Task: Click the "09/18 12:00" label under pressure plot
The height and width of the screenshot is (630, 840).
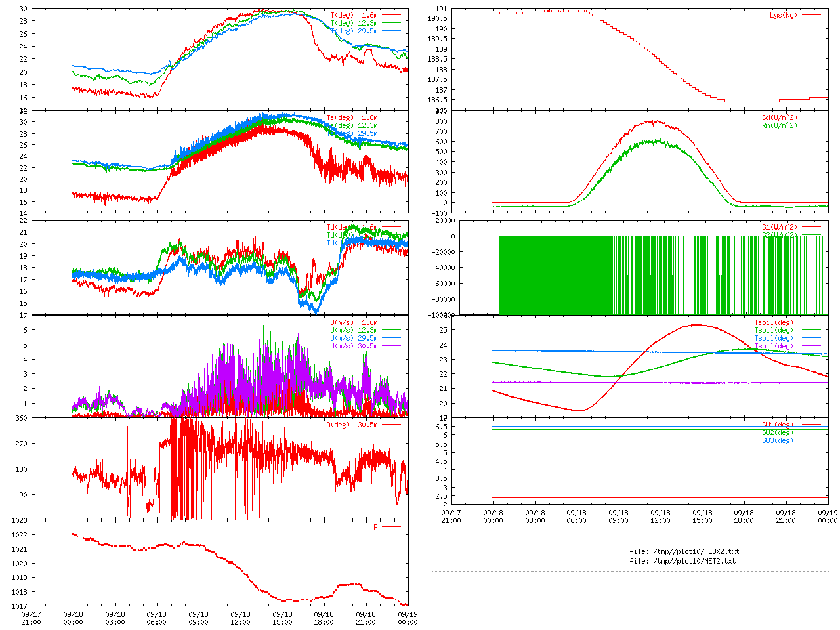Action: coord(240,618)
